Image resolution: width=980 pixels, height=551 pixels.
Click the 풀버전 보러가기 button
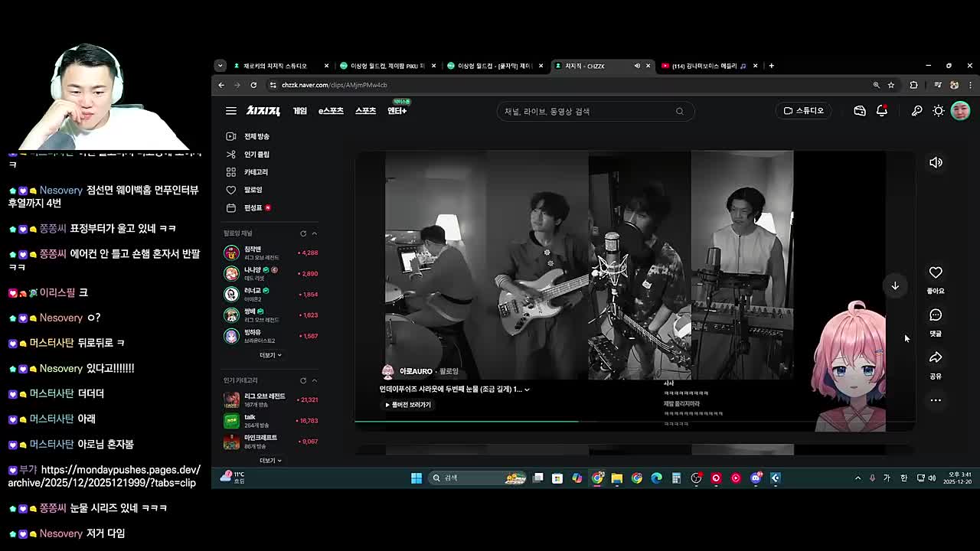tap(408, 405)
